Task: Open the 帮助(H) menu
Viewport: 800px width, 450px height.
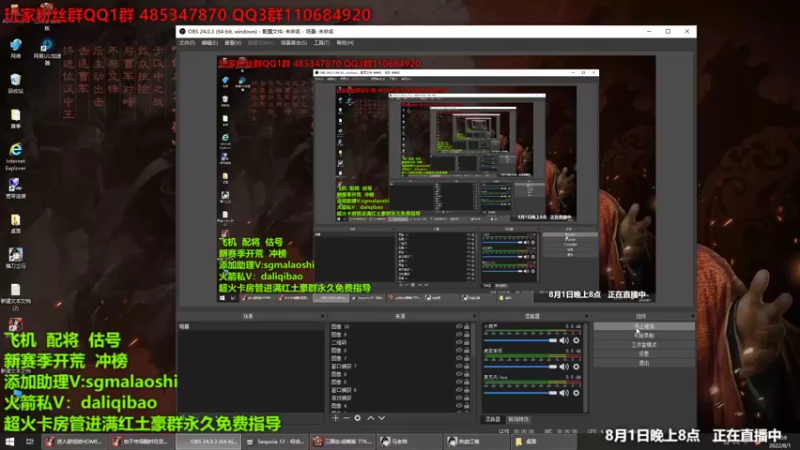Action: click(x=345, y=43)
